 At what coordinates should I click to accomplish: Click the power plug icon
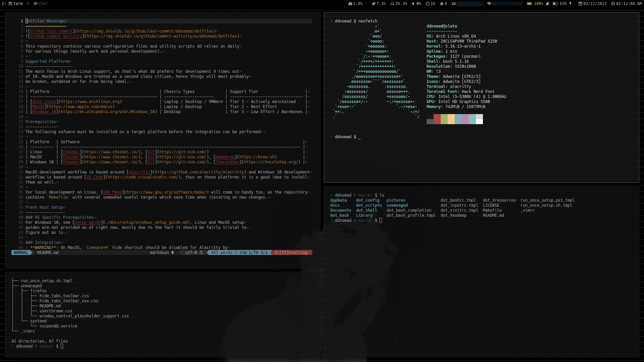click(x=548, y=4)
